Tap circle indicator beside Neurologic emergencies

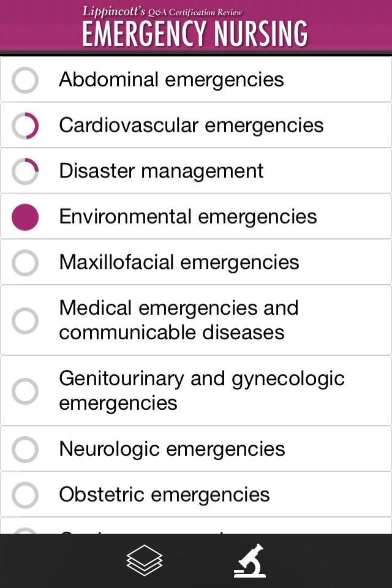(25, 450)
